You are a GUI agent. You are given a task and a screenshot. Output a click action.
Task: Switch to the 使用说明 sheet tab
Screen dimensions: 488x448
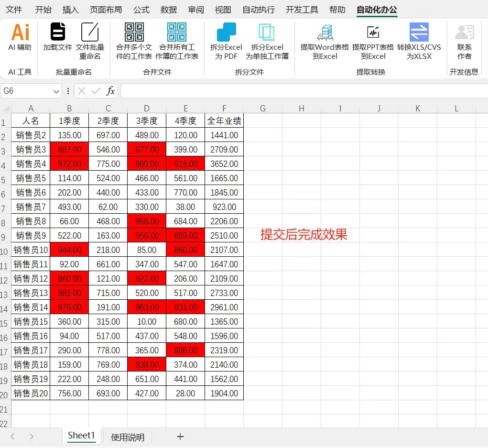pos(127,437)
